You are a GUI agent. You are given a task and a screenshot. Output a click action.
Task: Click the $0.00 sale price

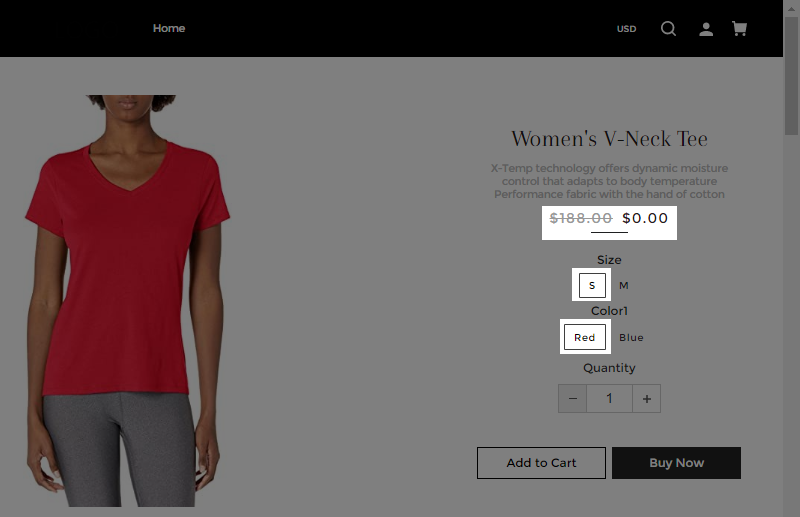click(645, 218)
